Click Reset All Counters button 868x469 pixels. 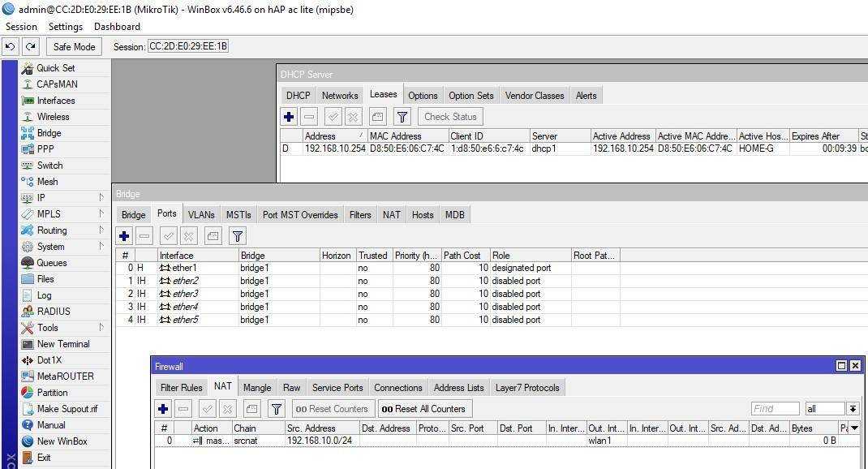(423, 409)
